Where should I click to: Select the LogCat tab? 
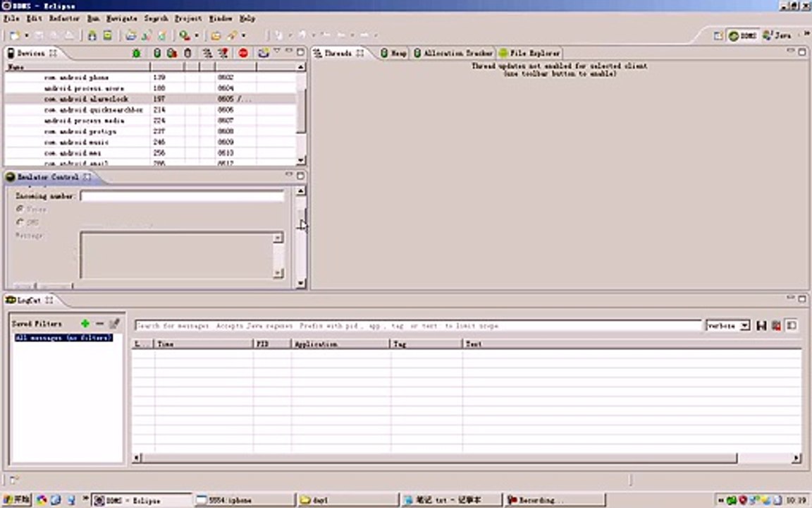pos(29,300)
